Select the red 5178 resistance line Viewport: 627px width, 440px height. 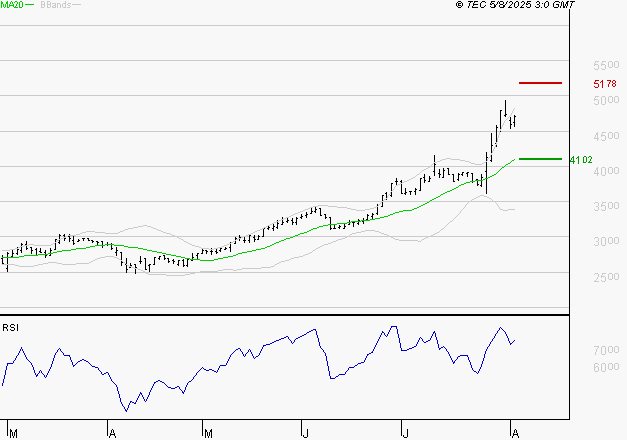[541, 82]
